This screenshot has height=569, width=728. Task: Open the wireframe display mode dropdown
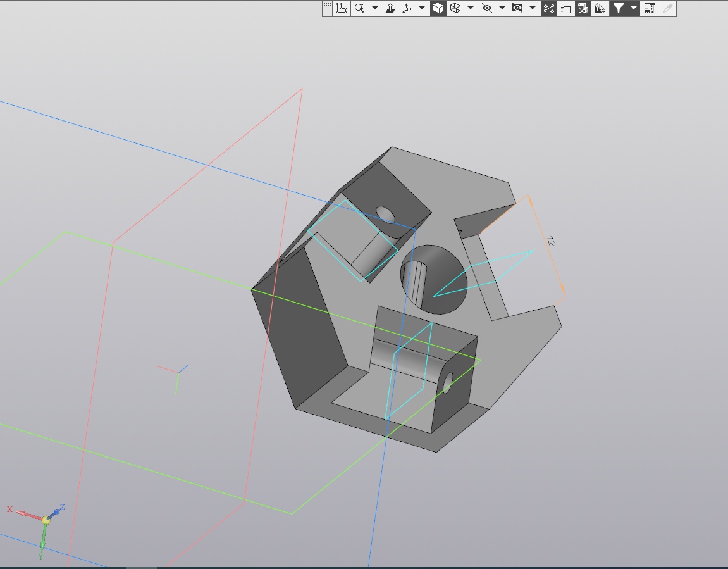point(470,8)
